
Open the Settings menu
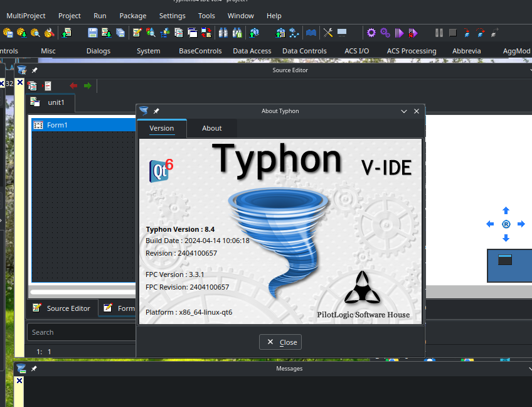point(173,16)
